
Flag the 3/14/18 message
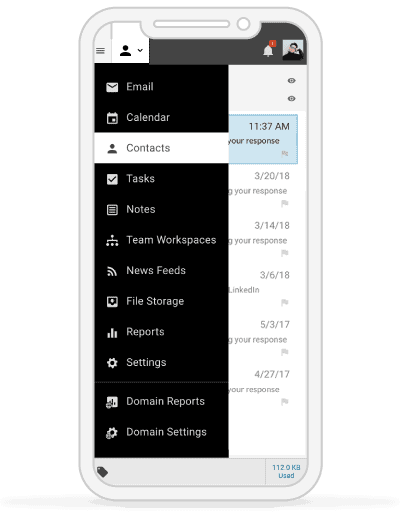(x=285, y=253)
